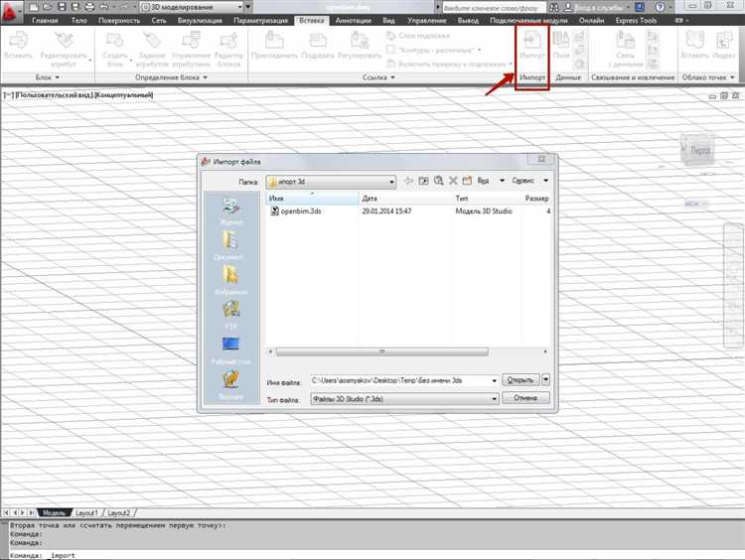Switch to the Layout2 tab
745x560 pixels.
point(119,513)
